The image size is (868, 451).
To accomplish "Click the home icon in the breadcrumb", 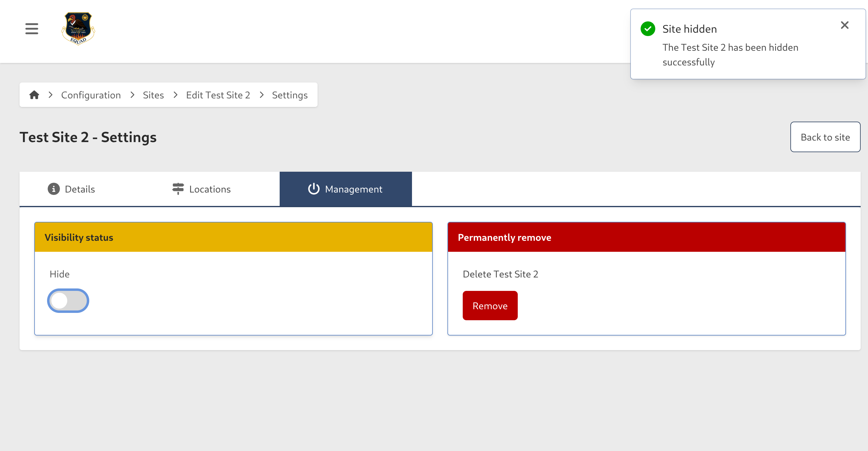I will (x=34, y=95).
